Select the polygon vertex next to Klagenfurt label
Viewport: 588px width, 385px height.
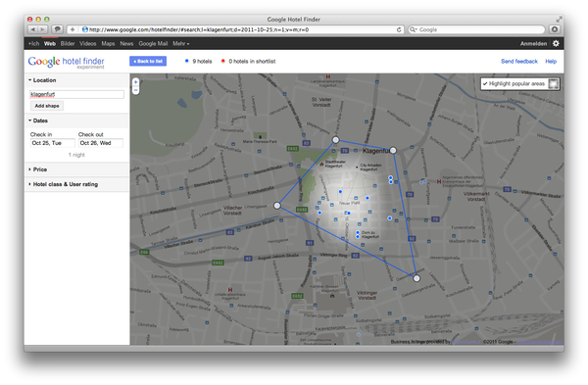[393, 150]
